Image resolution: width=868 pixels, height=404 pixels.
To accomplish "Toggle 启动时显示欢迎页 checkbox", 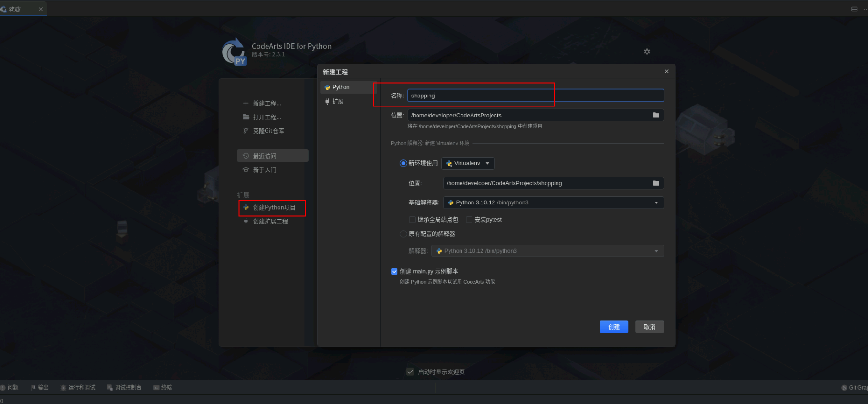I will [x=410, y=372].
